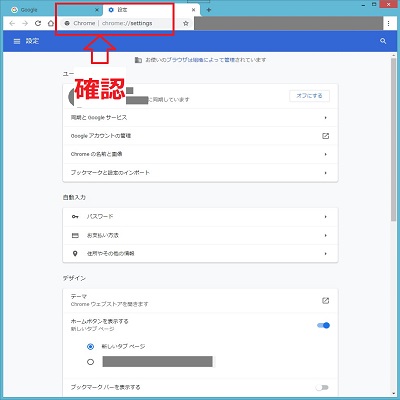
Task: Click the site info icon in address bar
Action: tap(67, 23)
